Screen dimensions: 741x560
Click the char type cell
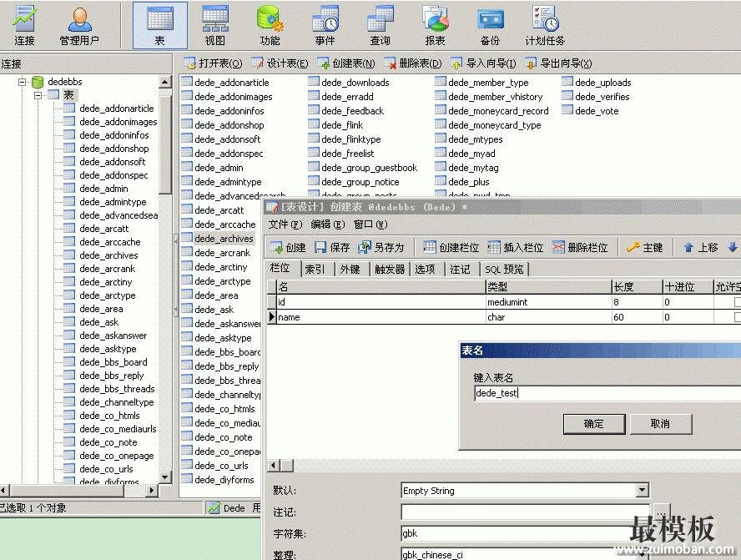(549, 317)
